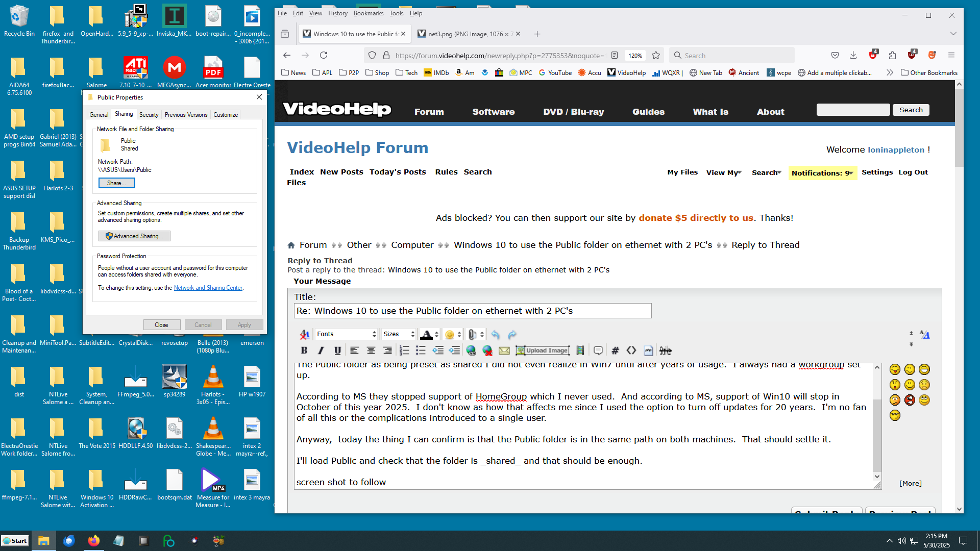This screenshot has height=551, width=980.
Task: Open the View My dropdown menu
Action: point(724,172)
